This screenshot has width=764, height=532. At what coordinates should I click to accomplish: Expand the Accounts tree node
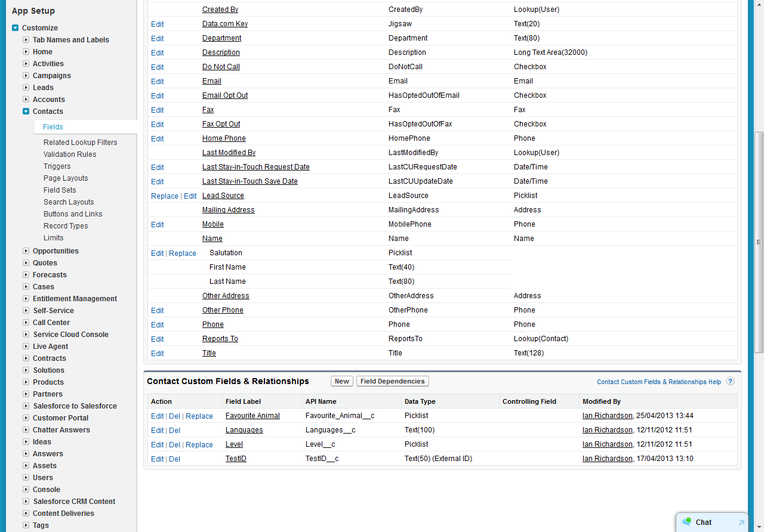click(26, 100)
